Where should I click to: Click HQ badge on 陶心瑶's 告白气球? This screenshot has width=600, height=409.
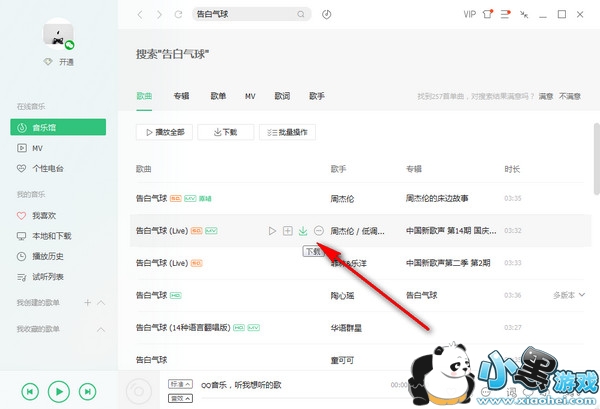tap(176, 296)
